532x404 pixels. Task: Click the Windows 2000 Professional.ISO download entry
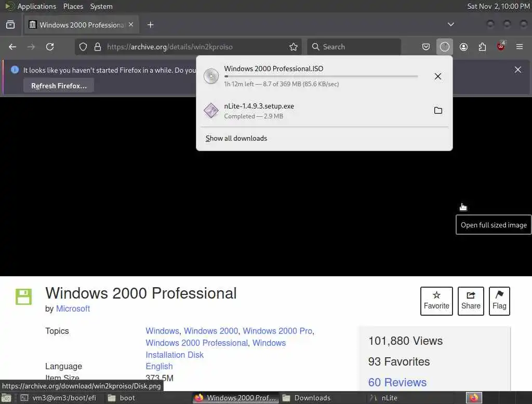[x=324, y=76]
